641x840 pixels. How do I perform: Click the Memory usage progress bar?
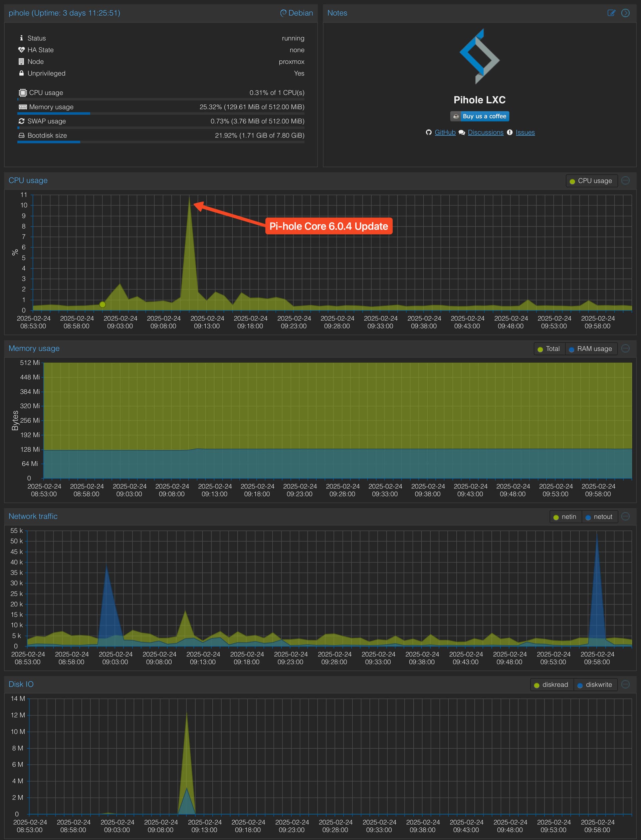pyautogui.click(x=161, y=113)
